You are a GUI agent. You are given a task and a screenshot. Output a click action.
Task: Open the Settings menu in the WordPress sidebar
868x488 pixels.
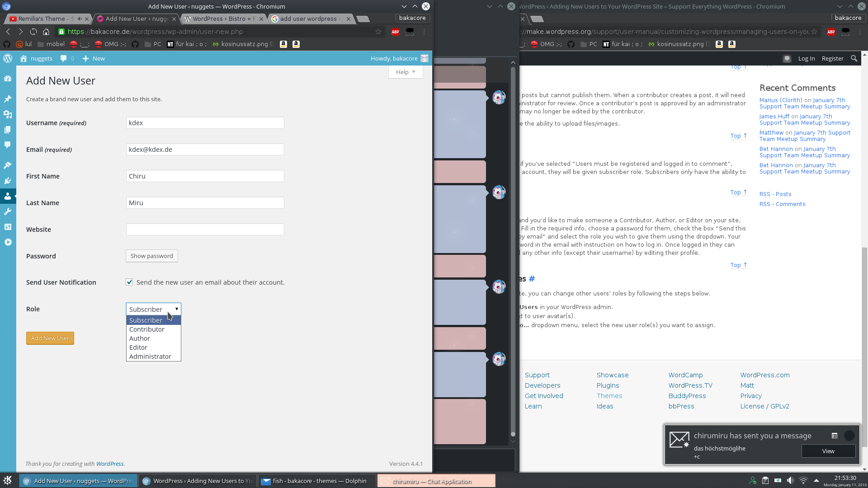click(8, 227)
